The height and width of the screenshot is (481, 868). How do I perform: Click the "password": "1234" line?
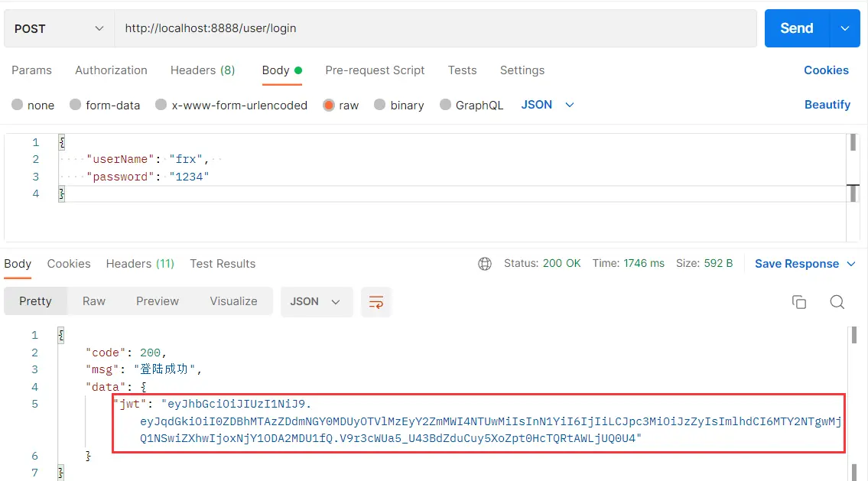click(x=148, y=177)
